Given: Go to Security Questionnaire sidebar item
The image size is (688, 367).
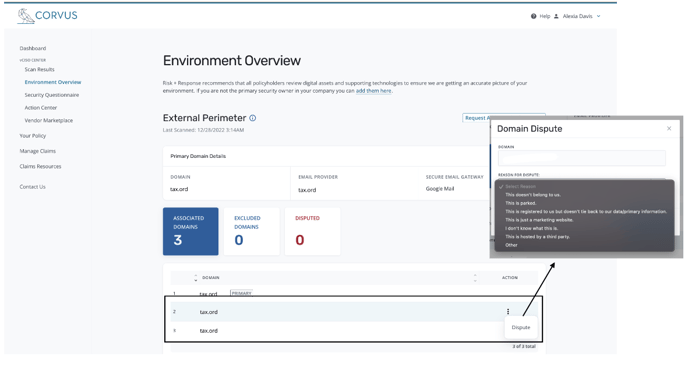Looking at the screenshot, I should coord(52,95).
